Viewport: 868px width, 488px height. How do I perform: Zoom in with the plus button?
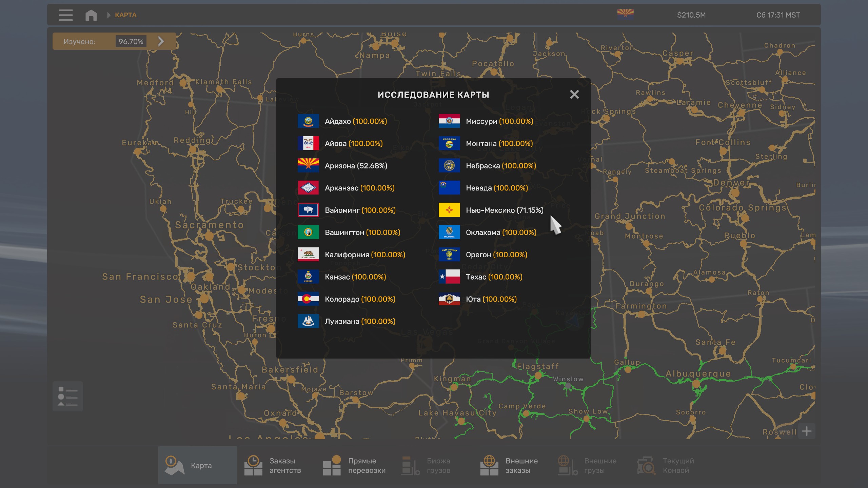pyautogui.click(x=806, y=431)
